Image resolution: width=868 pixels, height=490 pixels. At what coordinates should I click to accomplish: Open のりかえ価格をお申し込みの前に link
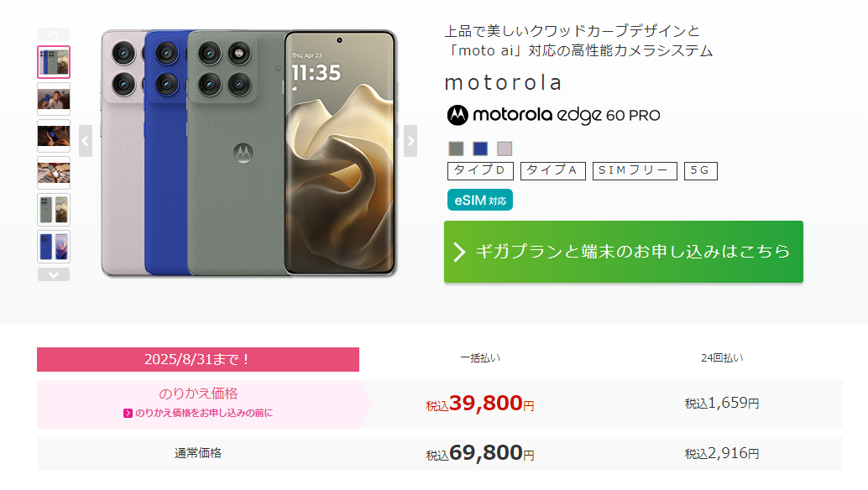[198, 413]
